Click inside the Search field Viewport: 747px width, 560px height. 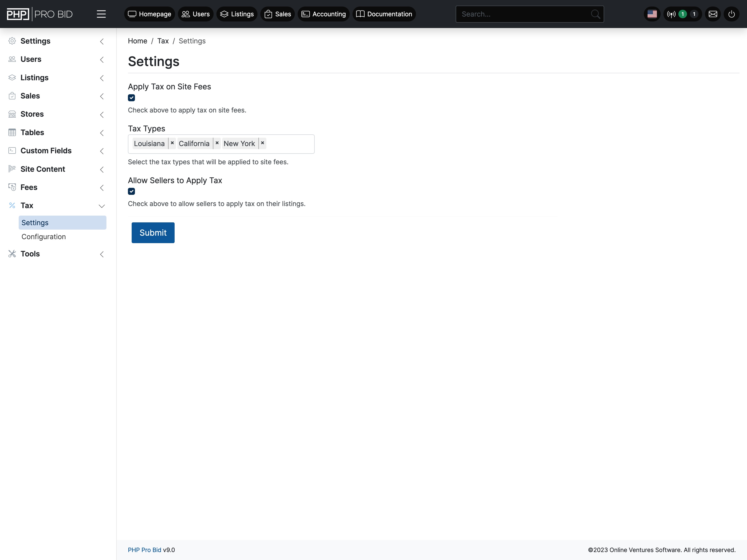coord(523,14)
